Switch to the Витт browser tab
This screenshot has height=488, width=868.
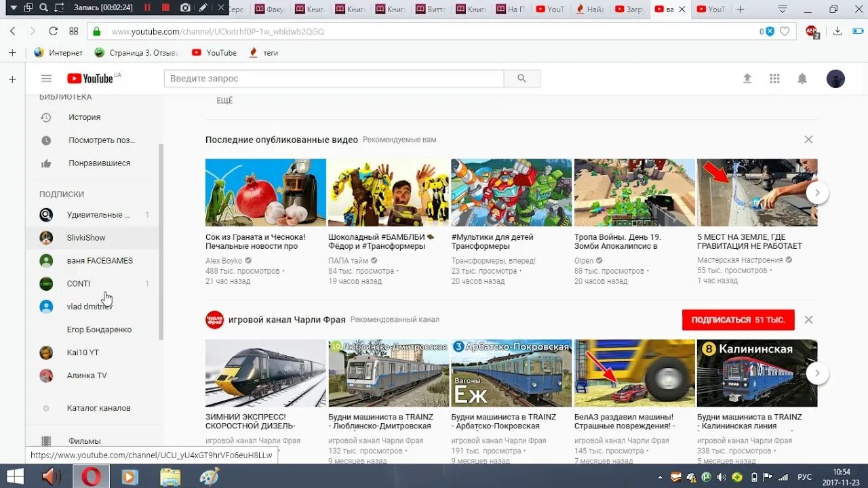pyautogui.click(x=432, y=9)
